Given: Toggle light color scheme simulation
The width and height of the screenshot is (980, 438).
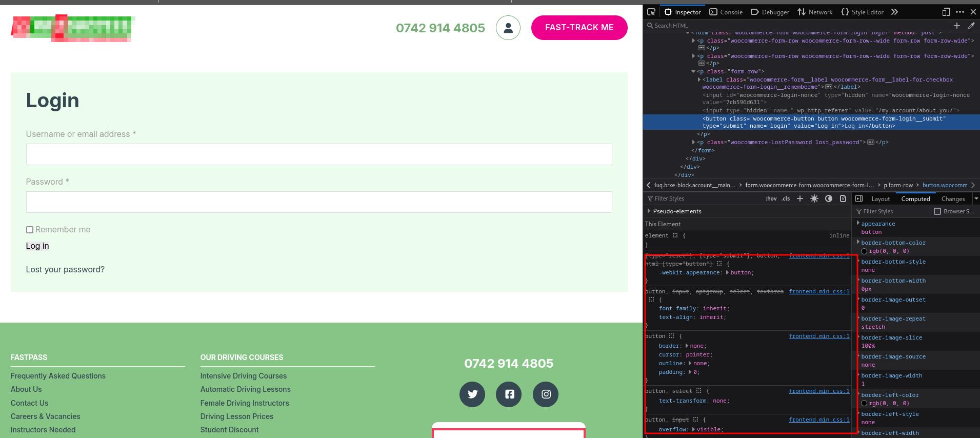Looking at the screenshot, I should (814, 198).
